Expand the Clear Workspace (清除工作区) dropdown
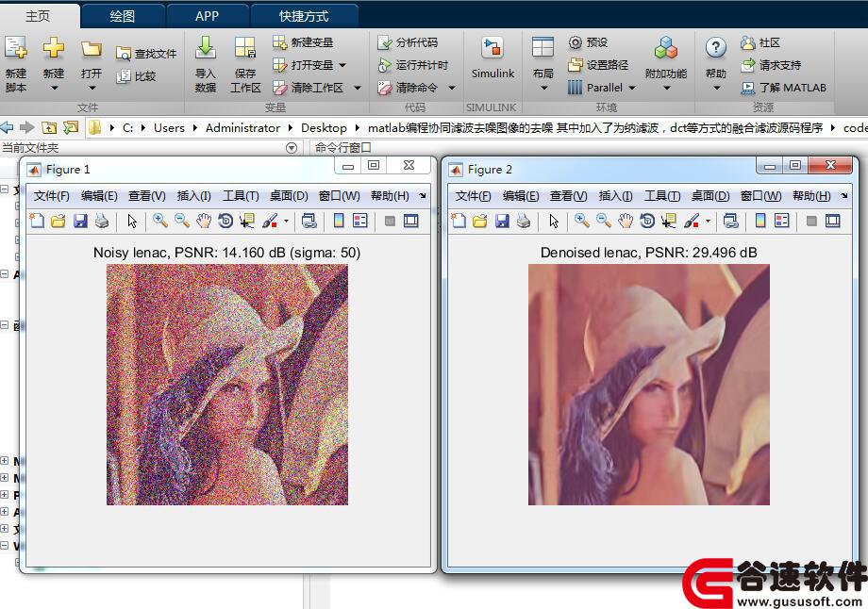This screenshot has width=868, height=609. tap(358, 88)
